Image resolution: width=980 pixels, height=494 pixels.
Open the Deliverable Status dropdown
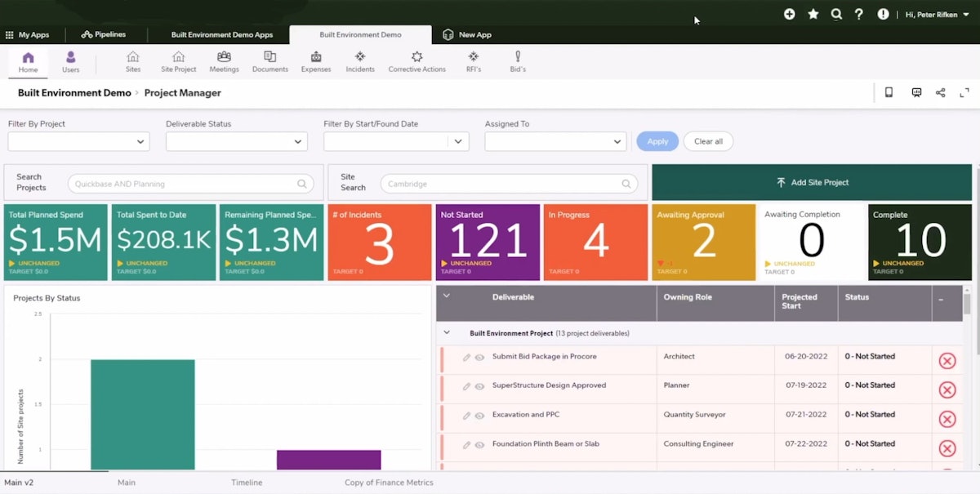click(x=236, y=140)
